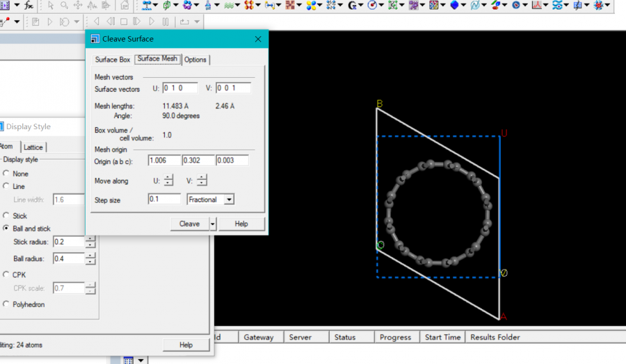Switch to Lattice tab in Display Style
Image resolution: width=626 pixels, height=364 pixels.
click(x=33, y=147)
